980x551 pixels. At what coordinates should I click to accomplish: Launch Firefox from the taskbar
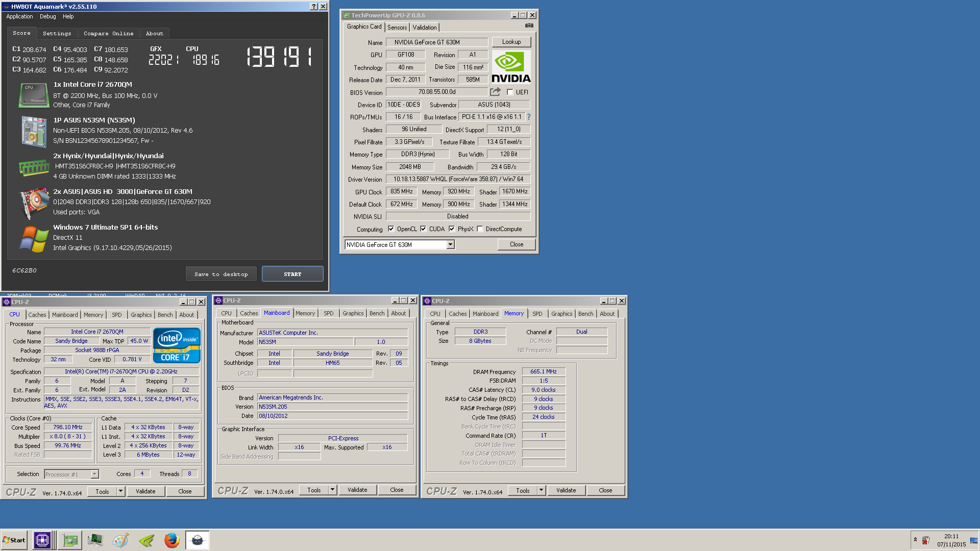click(172, 540)
